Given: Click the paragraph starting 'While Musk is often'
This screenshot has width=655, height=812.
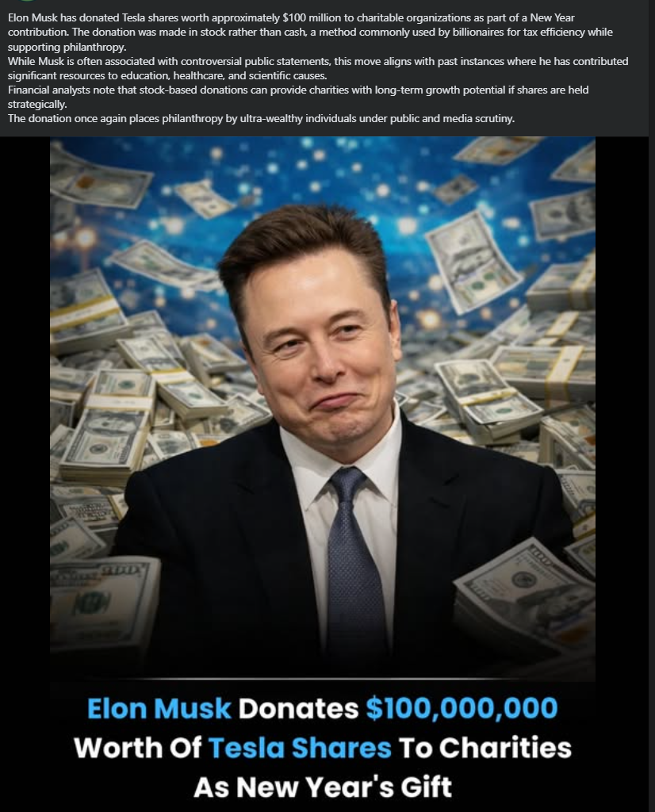Looking at the screenshot, I should pyautogui.click(x=317, y=68).
